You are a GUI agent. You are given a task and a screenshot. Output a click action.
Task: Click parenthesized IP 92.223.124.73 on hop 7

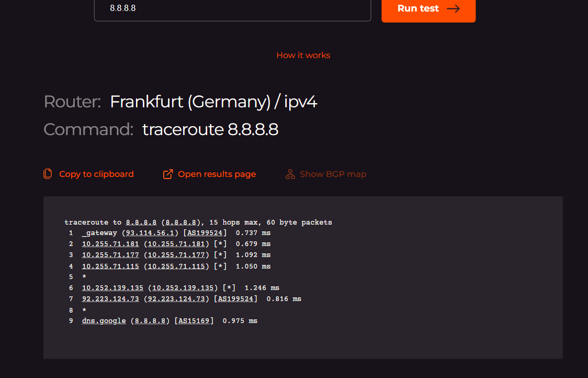[x=176, y=299]
